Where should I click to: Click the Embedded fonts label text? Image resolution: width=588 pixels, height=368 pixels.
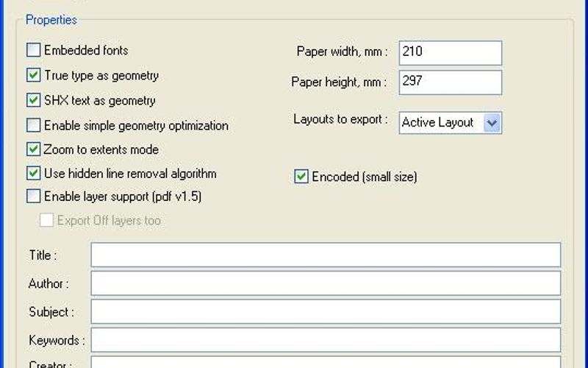click(86, 51)
